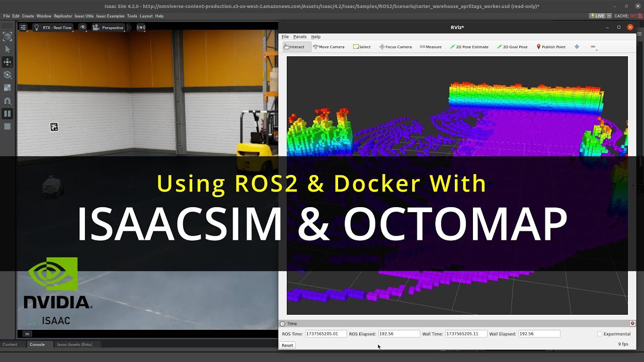Click the 'm' units label in viewport
The image size is (644, 362).
27,334
